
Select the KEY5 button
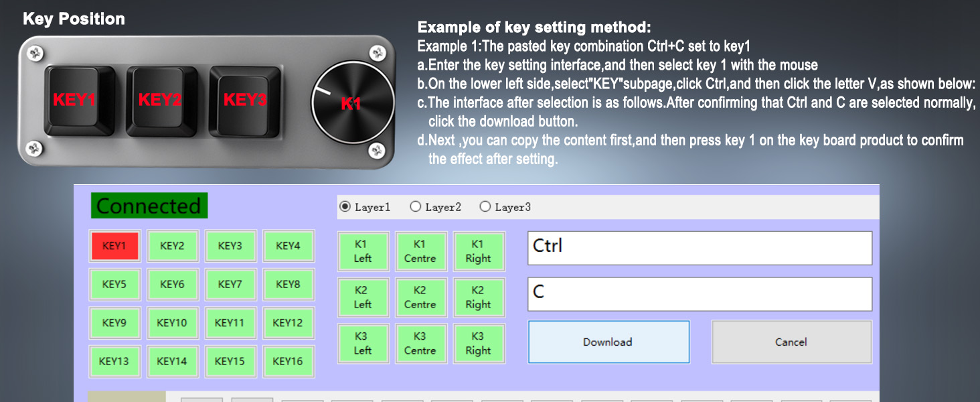point(114,284)
